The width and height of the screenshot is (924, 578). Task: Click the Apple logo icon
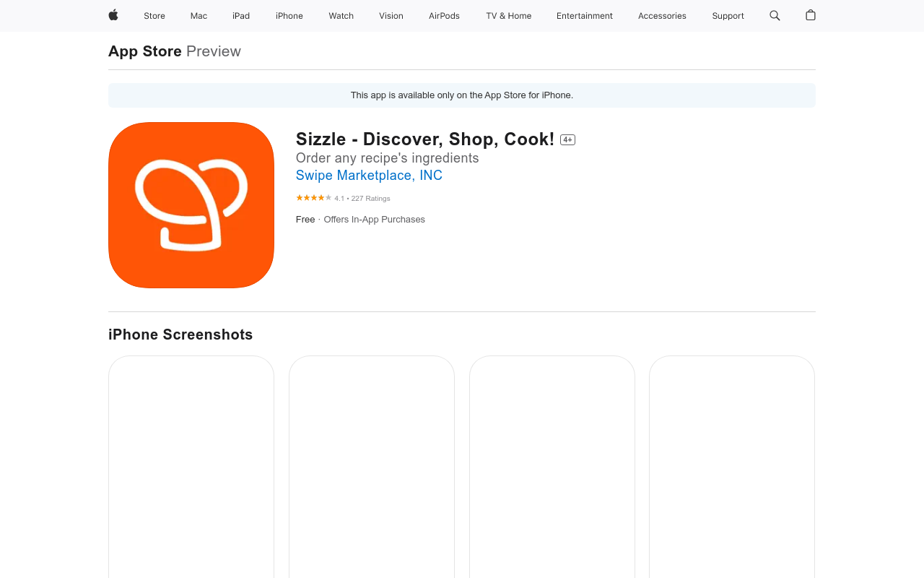113,15
